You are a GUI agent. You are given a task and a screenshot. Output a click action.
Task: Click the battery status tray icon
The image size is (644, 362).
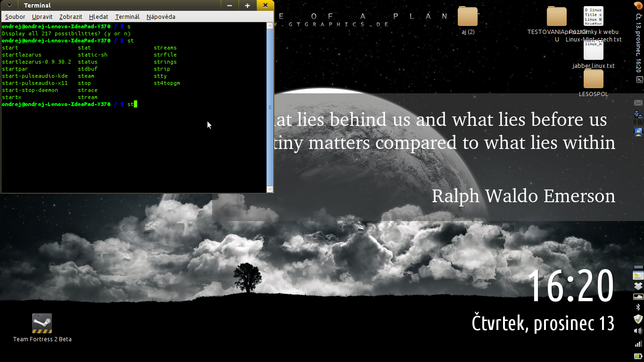click(638, 355)
